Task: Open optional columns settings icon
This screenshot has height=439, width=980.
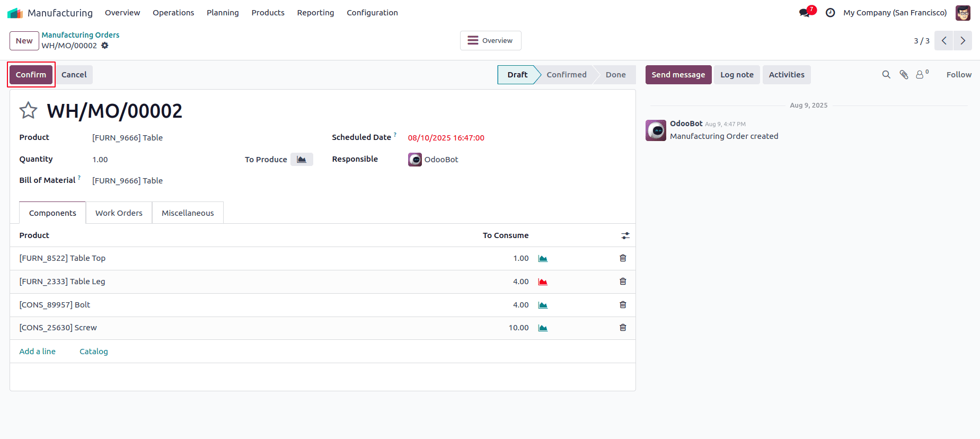Action: pos(625,235)
